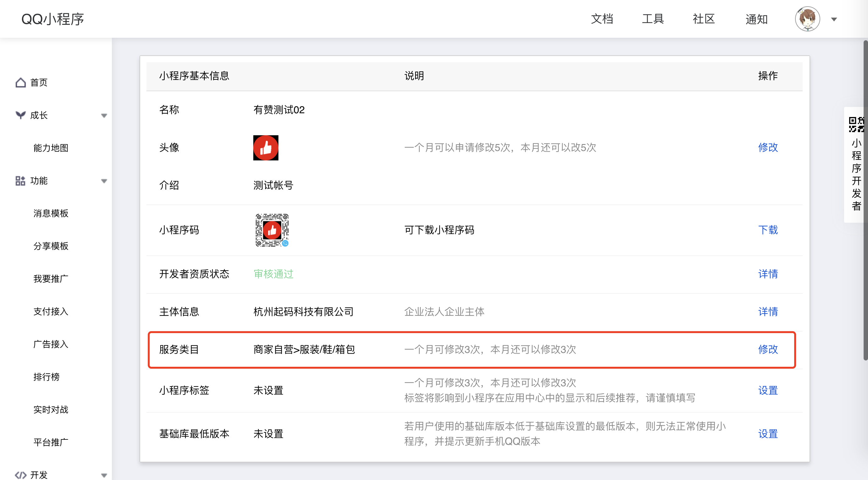This screenshot has height=480, width=868.
Task: Expand the account dropdown arrow beside the avatar
Action: click(834, 20)
